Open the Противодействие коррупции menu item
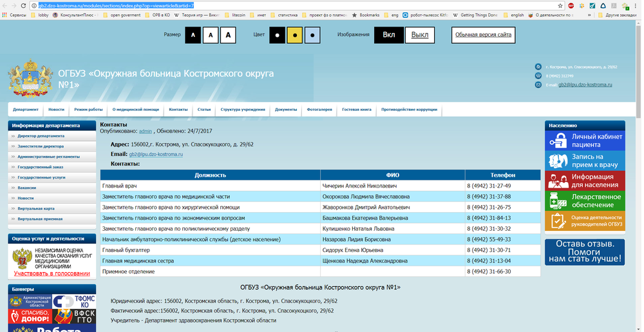The height and width of the screenshot is (332, 644). click(409, 110)
